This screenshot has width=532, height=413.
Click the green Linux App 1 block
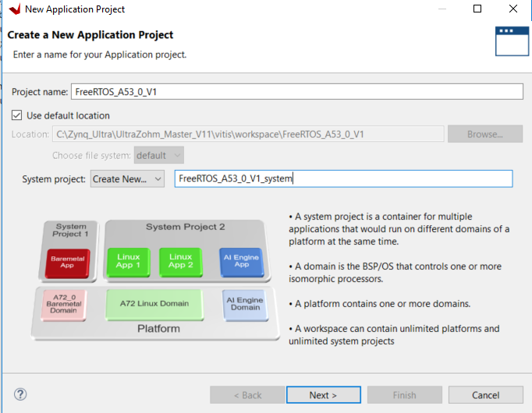coord(128,260)
